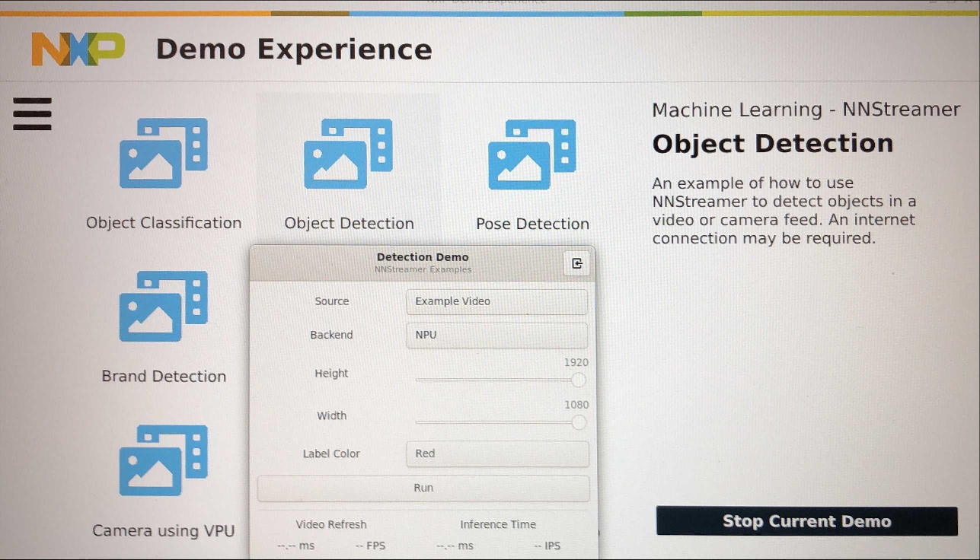Screen dimensions: 980x560
Task: Click the exit icon in Detection Demo header
Action: pos(576,263)
